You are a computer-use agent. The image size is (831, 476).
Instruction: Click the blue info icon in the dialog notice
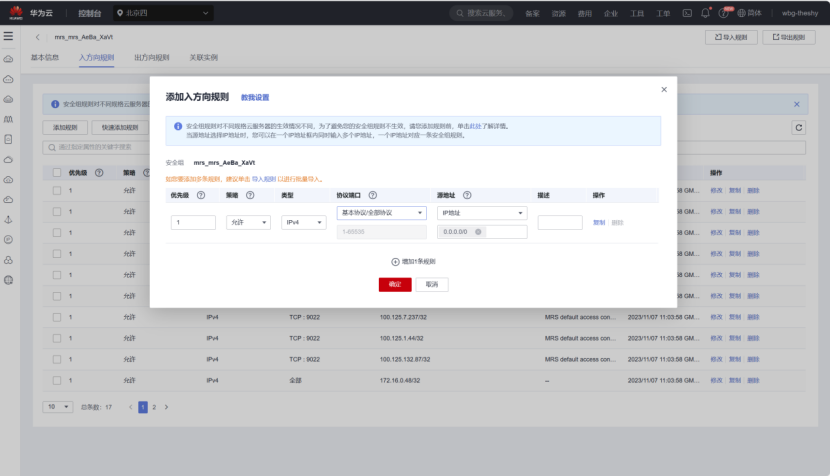178,126
